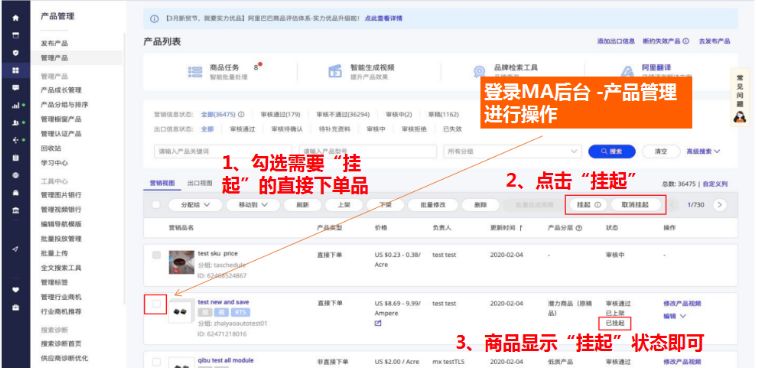
Task: Click the blue banner info icon
Action: point(154,19)
